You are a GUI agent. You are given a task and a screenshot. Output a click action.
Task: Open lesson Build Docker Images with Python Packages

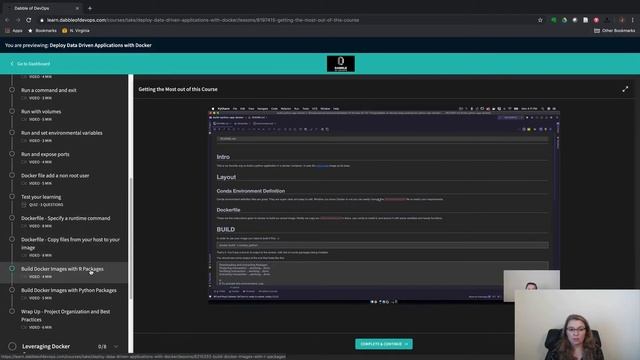[x=69, y=290]
